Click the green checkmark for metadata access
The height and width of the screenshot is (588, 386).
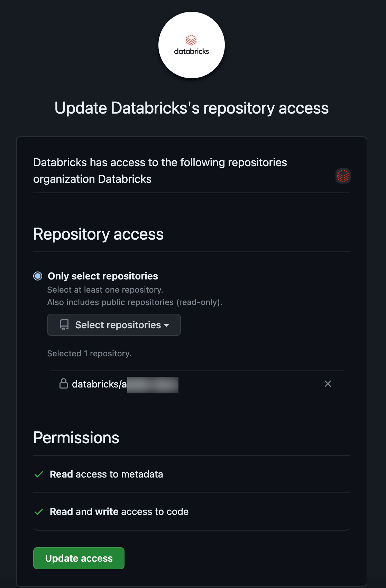39,474
